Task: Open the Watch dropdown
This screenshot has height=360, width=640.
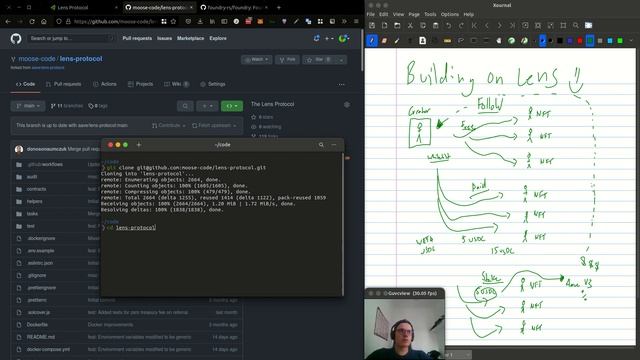Action: pyautogui.click(x=257, y=60)
